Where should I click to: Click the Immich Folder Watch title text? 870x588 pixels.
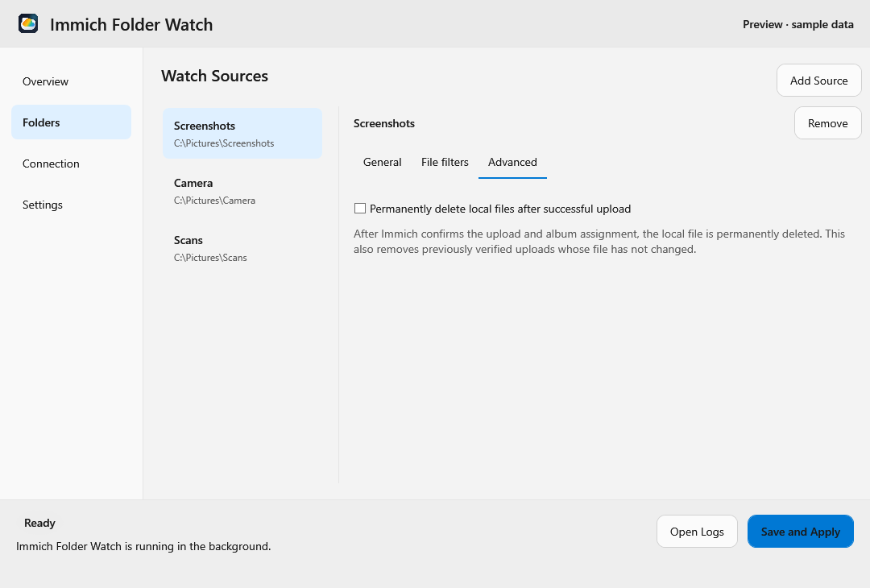131,25
